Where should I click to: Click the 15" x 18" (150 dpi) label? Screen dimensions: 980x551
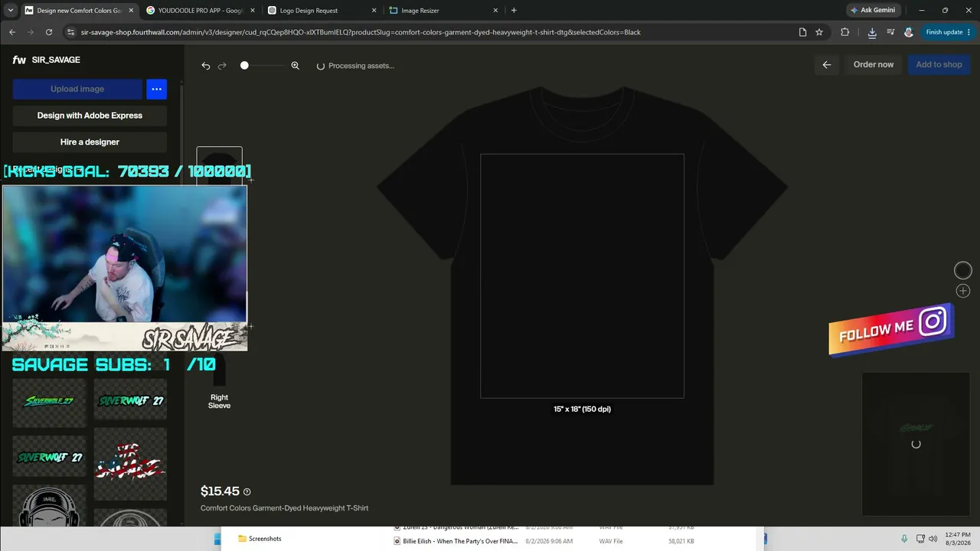coord(582,409)
